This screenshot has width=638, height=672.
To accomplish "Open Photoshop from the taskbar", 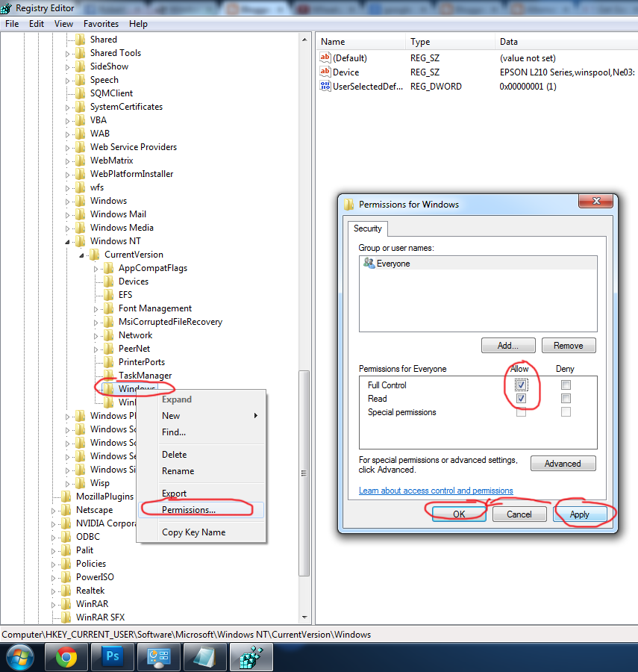I will [x=112, y=657].
